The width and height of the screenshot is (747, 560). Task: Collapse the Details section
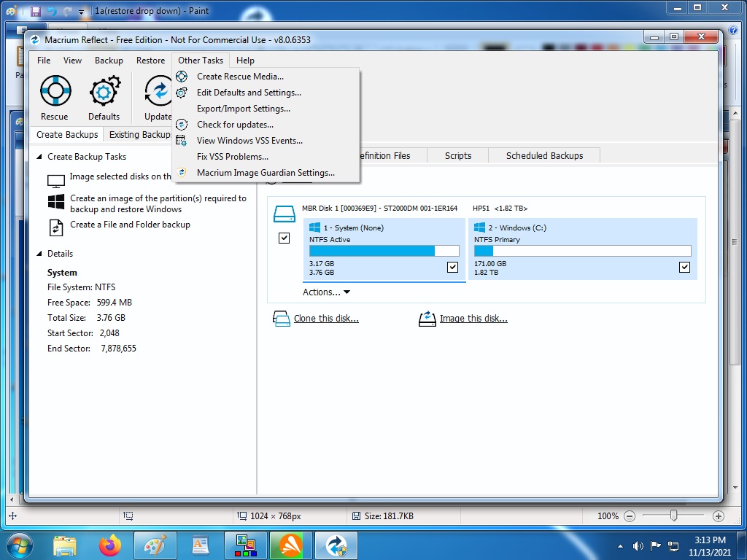tap(39, 254)
